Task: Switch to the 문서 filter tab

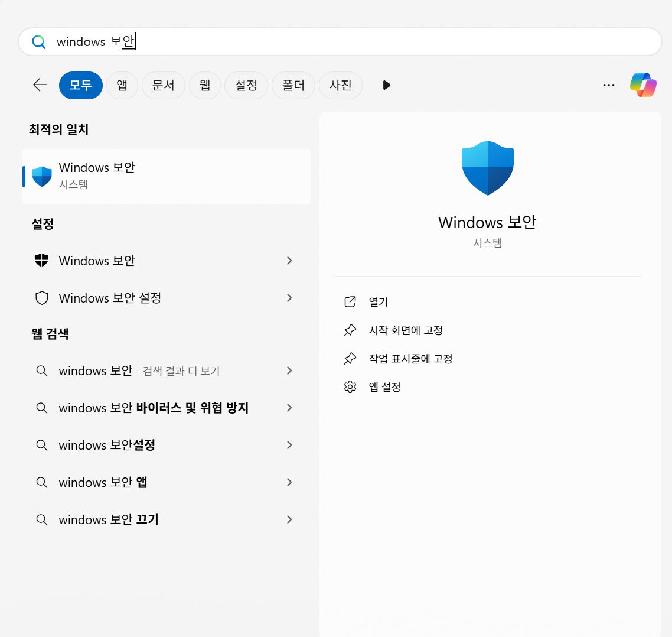Action: (x=163, y=85)
